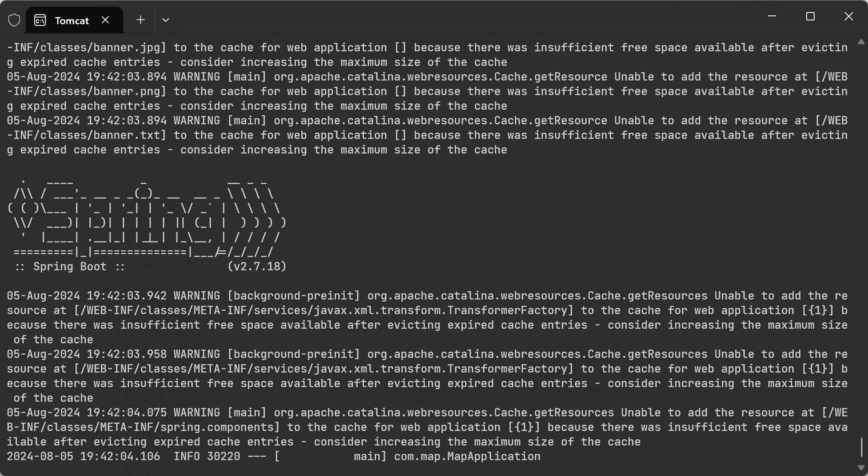Click the INFO 30220 log entry

click(x=207, y=456)
